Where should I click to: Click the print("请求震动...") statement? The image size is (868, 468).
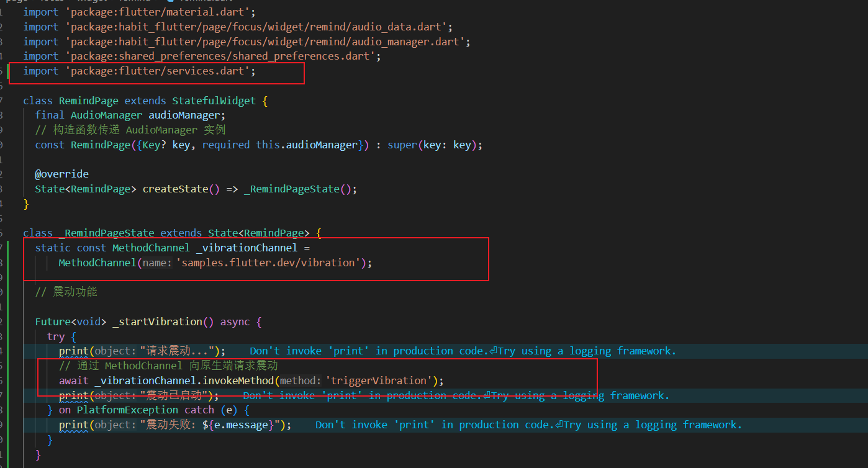click(142, 351)
